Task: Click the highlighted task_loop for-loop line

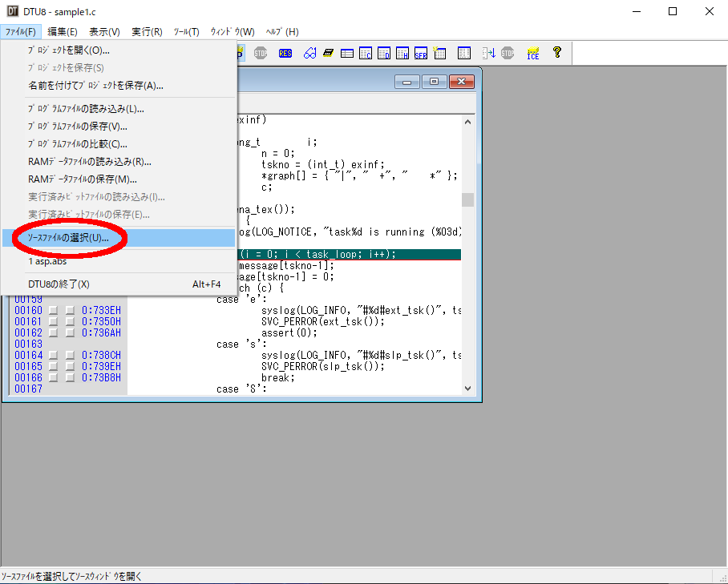Action: click(x=349, y=254)
